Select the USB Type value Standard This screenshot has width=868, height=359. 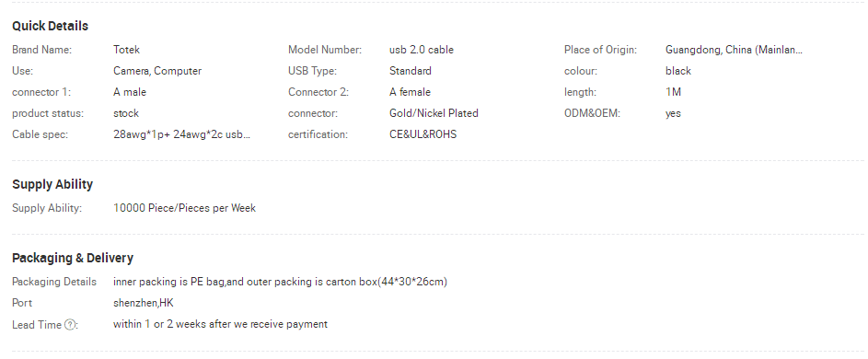pyautogui.click(x=411, y=71)
